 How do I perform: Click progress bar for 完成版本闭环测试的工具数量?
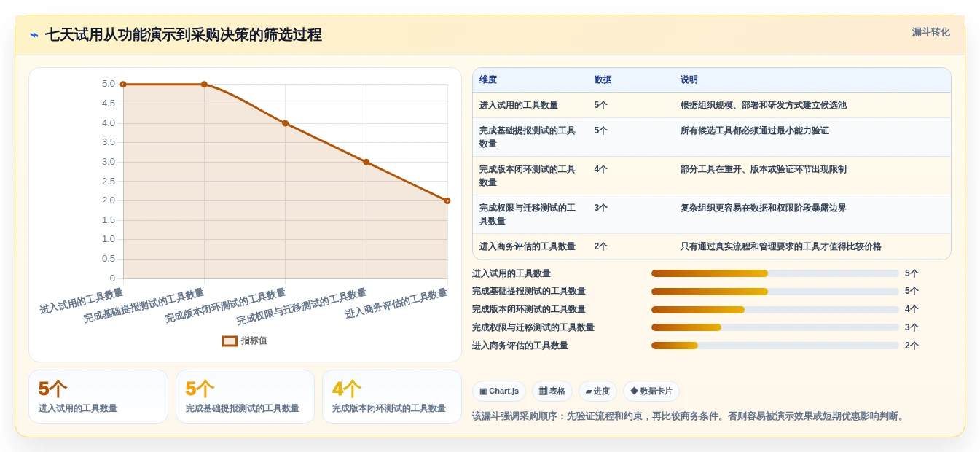tap(775, 310)
